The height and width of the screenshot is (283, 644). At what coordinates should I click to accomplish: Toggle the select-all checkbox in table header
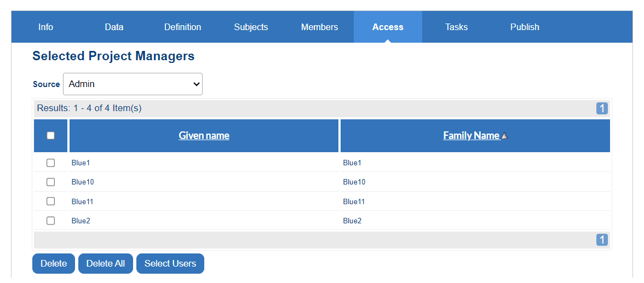point(51,136)
